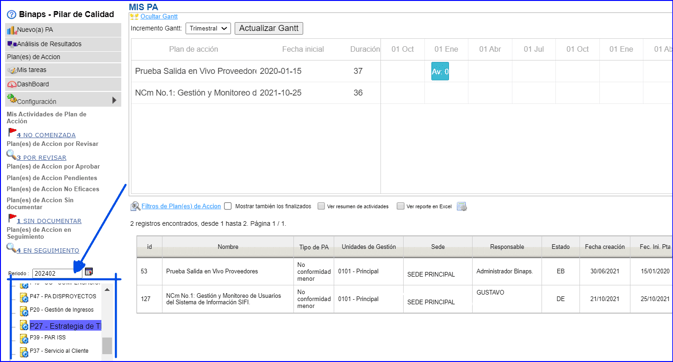The image size is (673, 362).
Task: Select tree item P20 - Gestión de Ingresos
Action: point(61,310)
